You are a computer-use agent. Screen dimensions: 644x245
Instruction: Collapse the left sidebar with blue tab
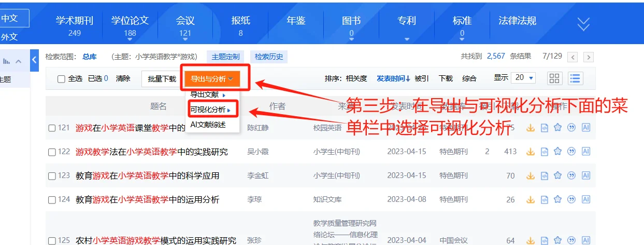coord(34,60)
